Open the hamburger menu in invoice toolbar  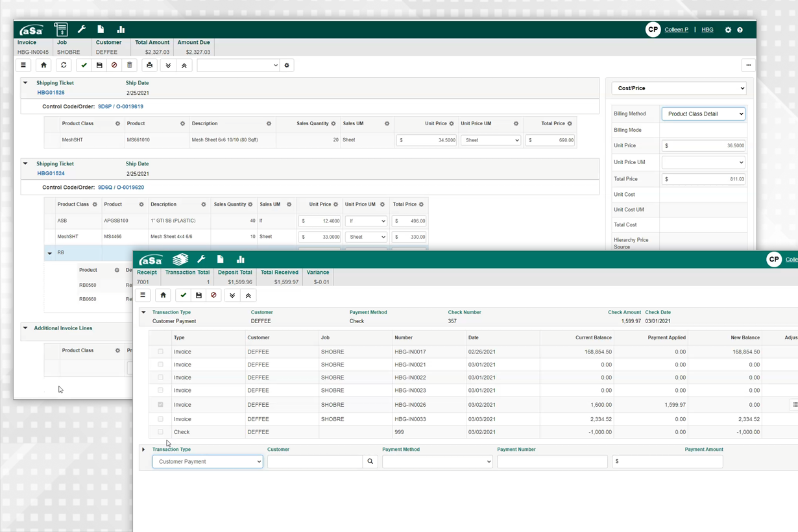[x=23, y=66]
